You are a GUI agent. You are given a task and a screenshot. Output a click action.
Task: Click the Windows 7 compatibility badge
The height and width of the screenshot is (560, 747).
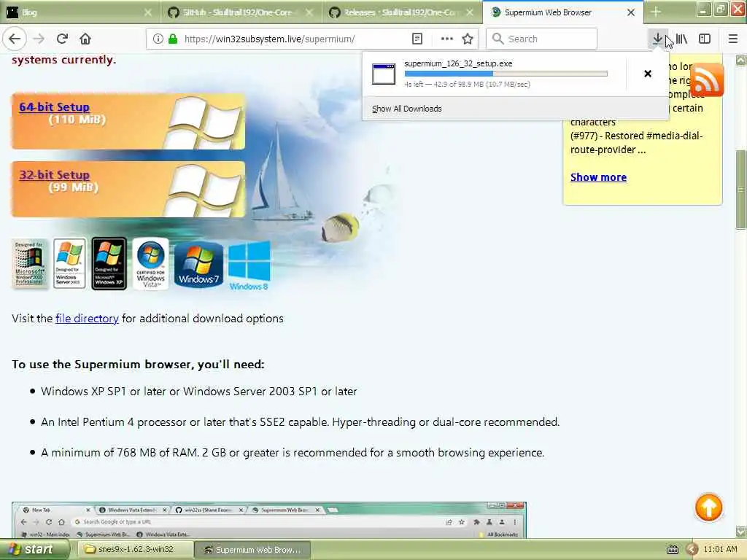198,265
